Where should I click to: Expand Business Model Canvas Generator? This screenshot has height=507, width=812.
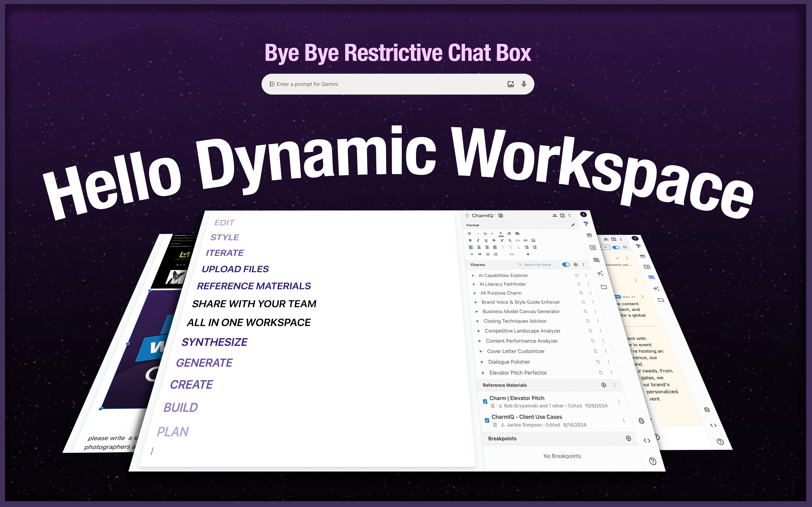click(x=477, y=312)
